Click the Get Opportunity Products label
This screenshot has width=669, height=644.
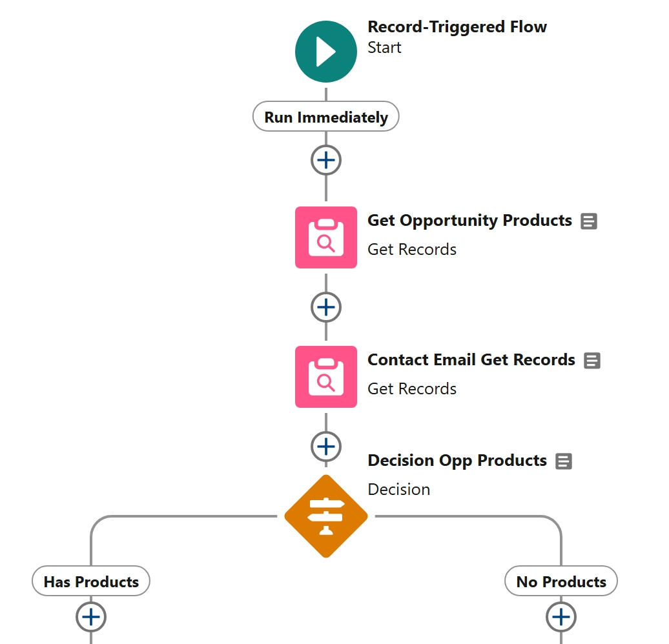coord(469,221)
